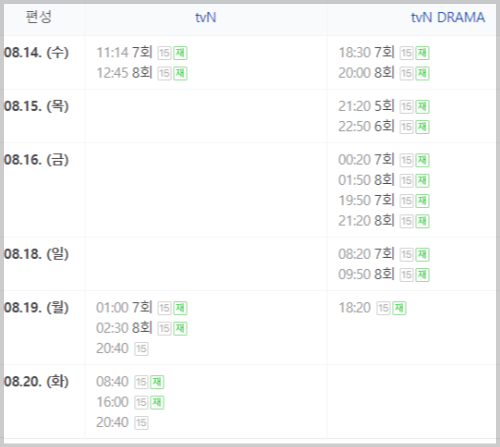This screenshot has width=500, height=447.
Task: Click green rerun 재 badge beside 11:14 7회
Action: (x=180, y=53)
